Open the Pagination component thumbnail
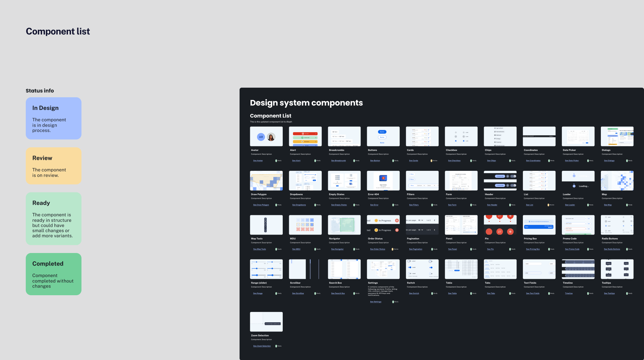 coord(422,225)
